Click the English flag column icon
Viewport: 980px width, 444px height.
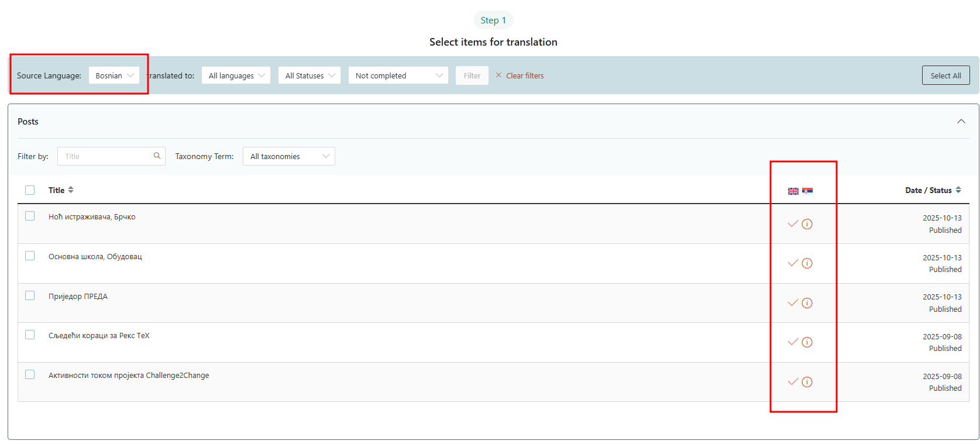click(x=793, y=191)
